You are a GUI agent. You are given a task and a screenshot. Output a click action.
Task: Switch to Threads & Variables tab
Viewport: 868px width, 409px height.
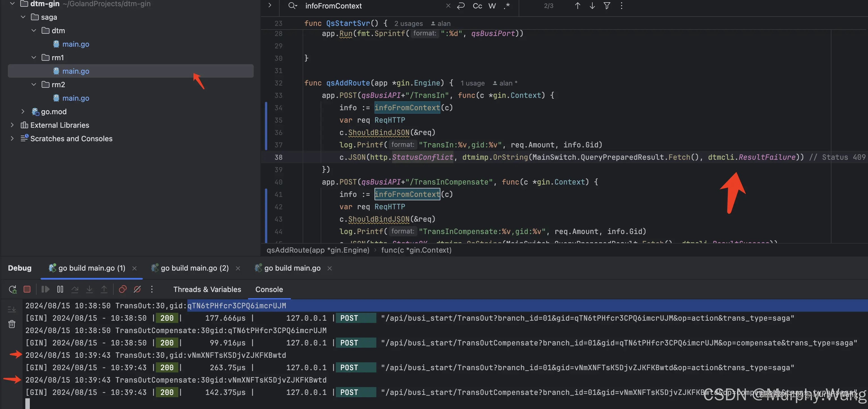[x=207, y=289]
